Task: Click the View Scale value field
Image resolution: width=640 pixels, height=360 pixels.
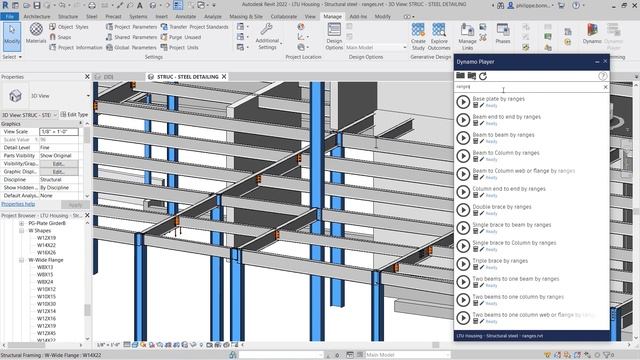Action: point(59,132)
